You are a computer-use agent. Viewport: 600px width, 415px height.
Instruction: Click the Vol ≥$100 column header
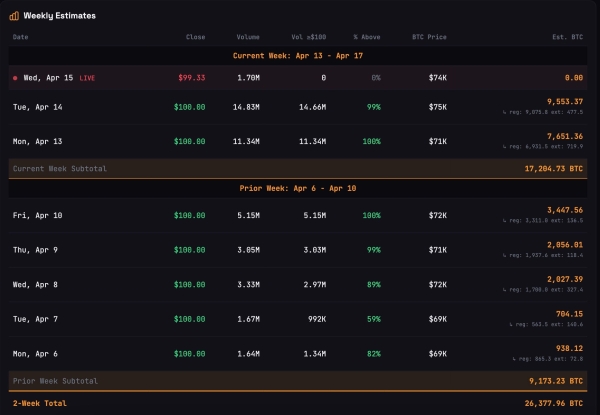308,37
